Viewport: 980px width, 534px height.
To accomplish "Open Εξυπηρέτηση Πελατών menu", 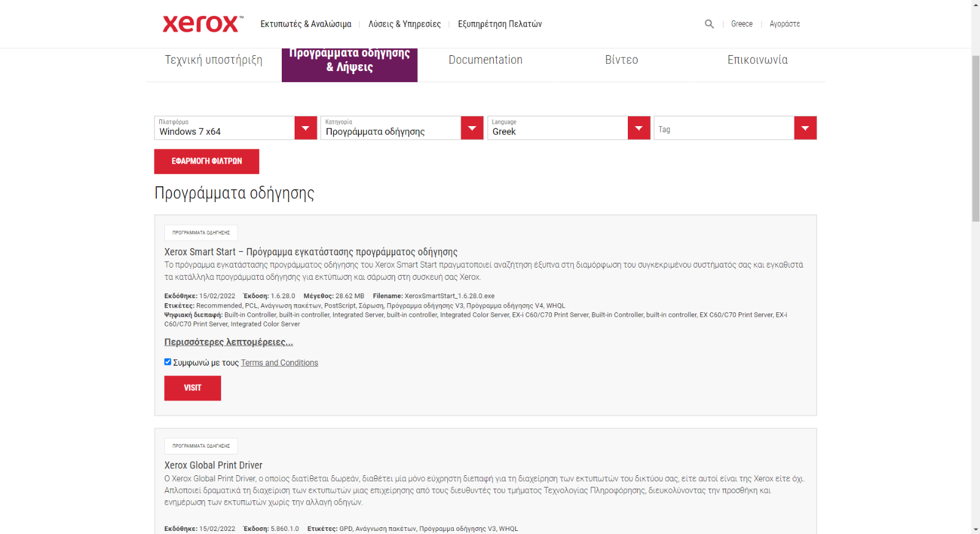I will (x=500, y=24).
